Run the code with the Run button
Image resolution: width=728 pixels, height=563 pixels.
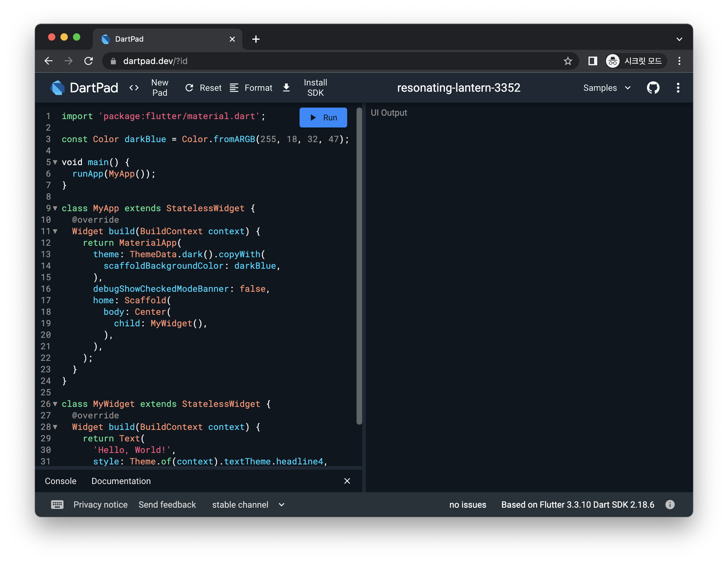(323, 117)
